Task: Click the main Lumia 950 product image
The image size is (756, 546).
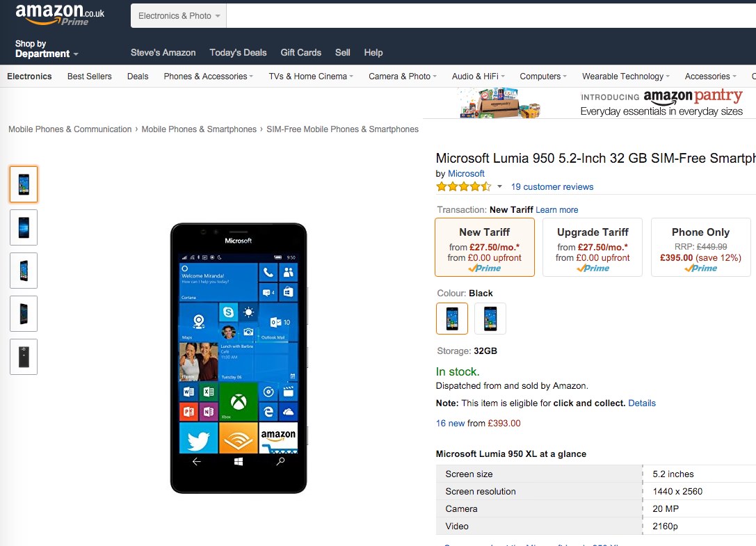Action: pyautogui.click(x=239, y=358)
